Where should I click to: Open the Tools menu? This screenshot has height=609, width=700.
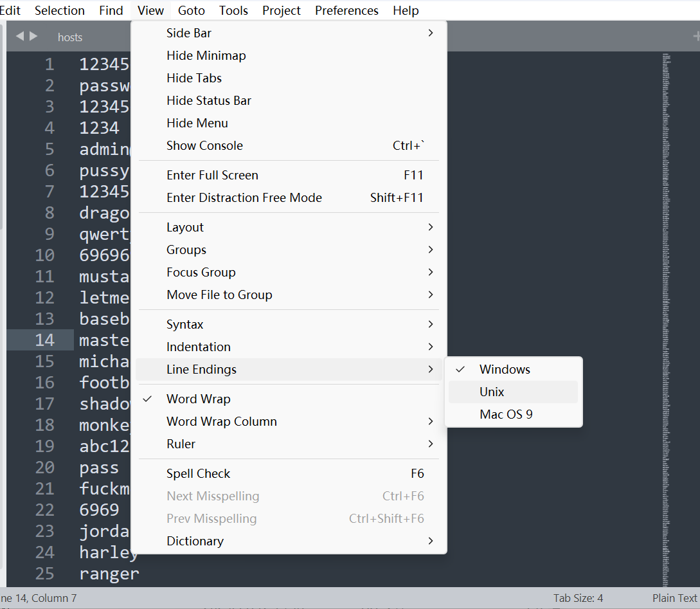(x=233, y=10)
